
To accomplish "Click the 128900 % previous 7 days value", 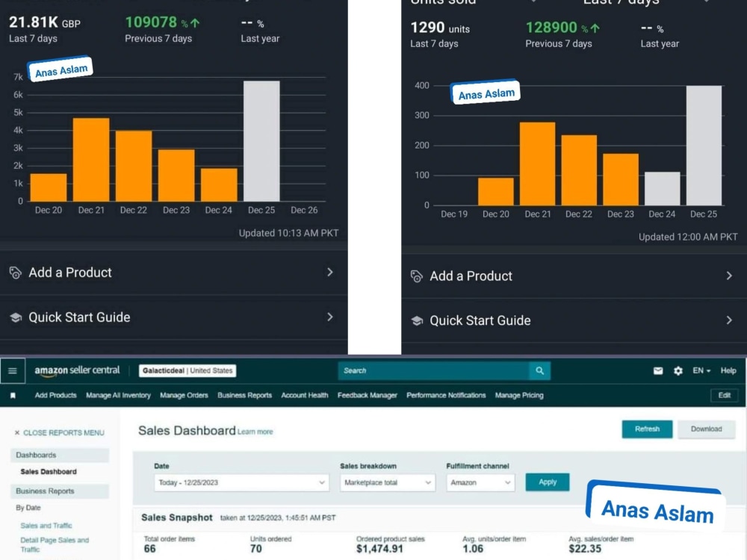I will point(562,28).
